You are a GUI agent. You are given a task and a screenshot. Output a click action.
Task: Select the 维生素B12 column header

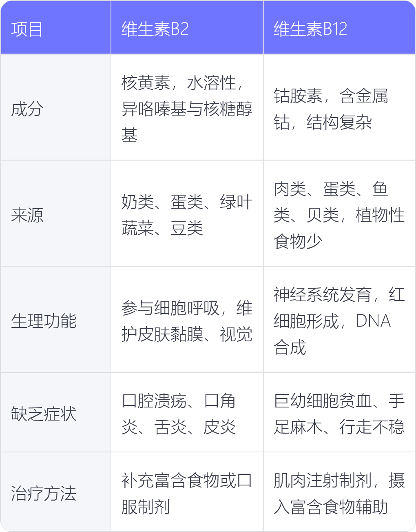pyautogui.click(x=339, y=28)
